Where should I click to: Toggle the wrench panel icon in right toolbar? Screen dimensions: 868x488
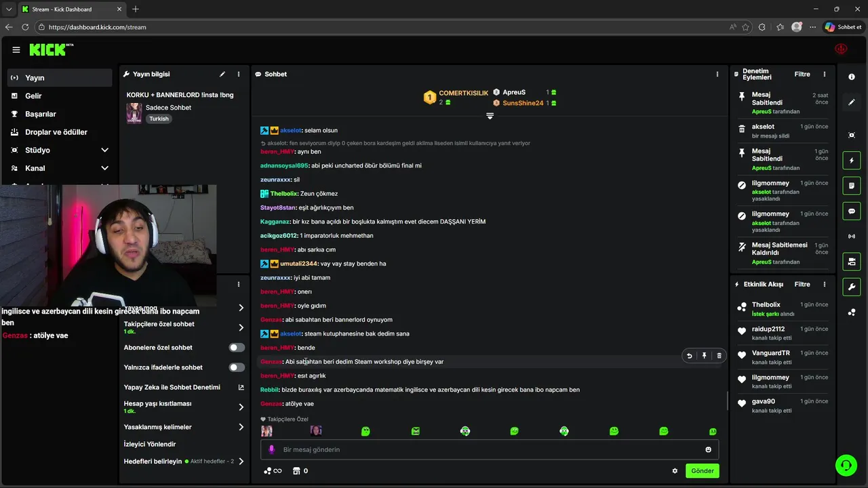[852, 287]
